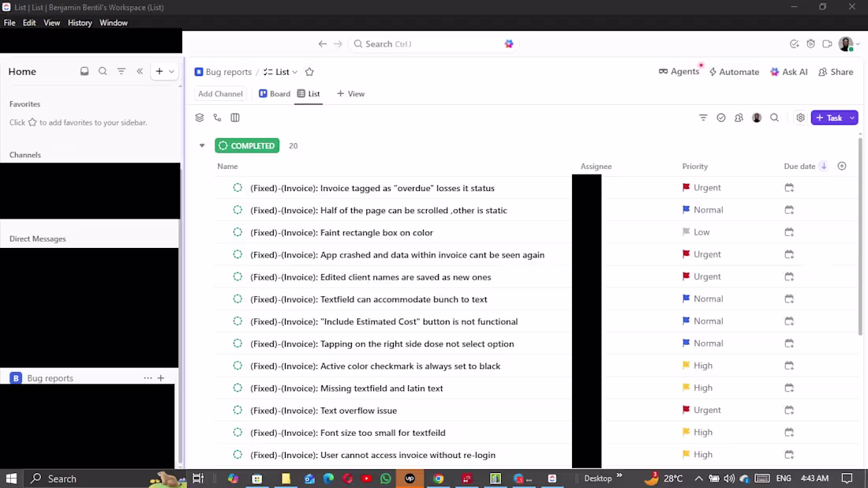This screenshot has width=868, height=488.
Task: Open High priority of 'Active color checkmark' task
Action: pos(698,366)
